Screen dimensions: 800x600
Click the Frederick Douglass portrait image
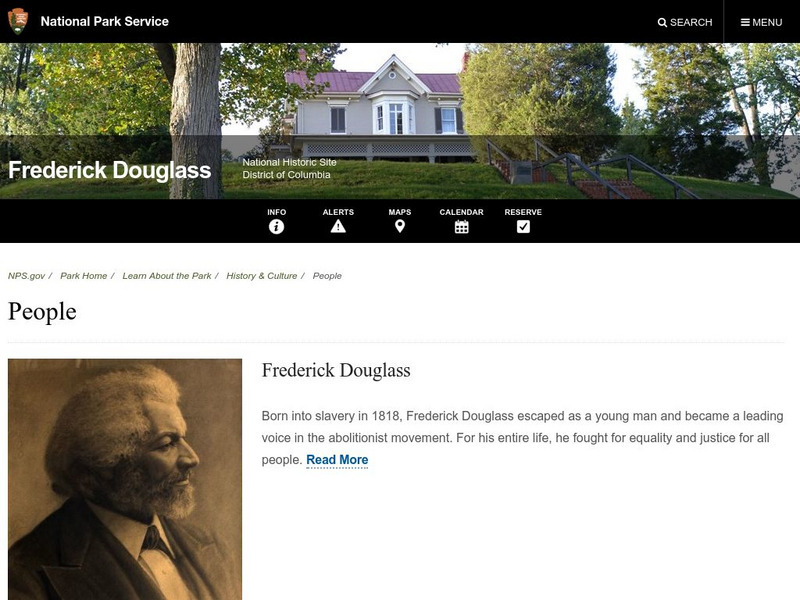click(x=125, y=480)
